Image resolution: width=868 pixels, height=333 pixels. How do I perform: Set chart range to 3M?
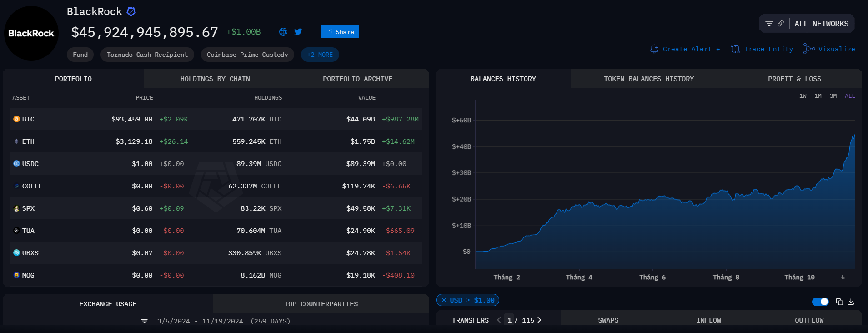833,96
